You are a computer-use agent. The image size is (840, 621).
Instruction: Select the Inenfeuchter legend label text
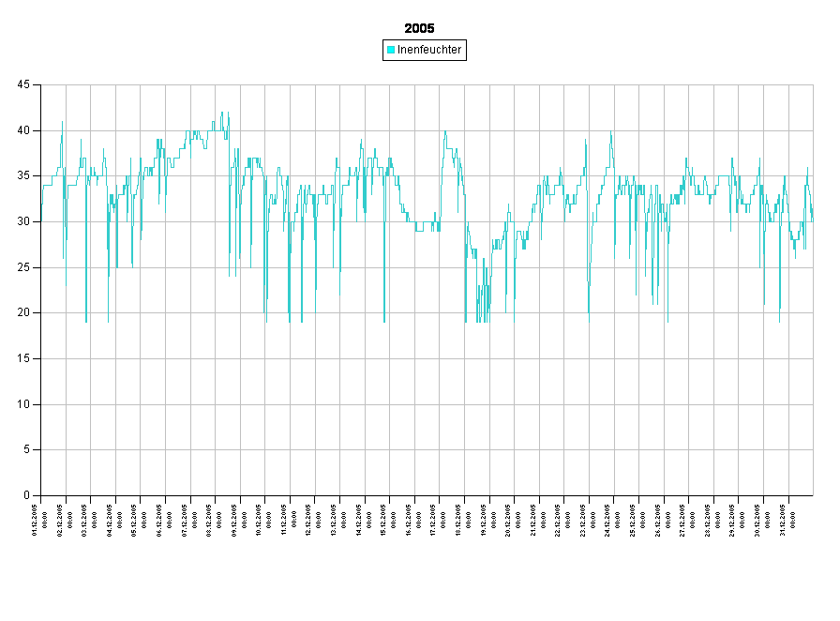[x=429, y=50]
